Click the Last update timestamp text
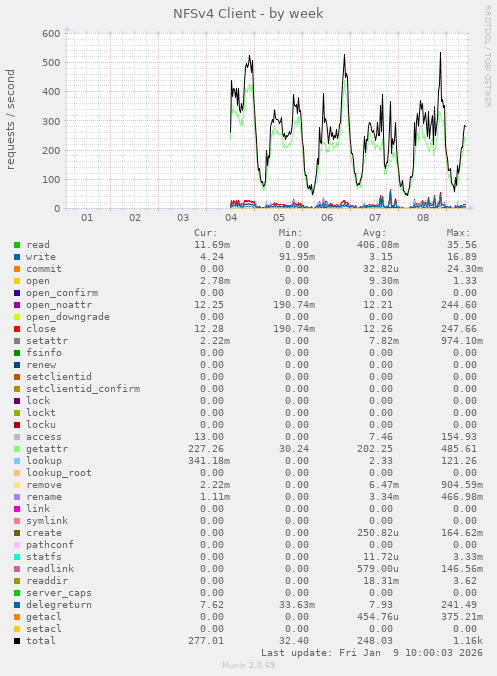 (x=372, y=653)
